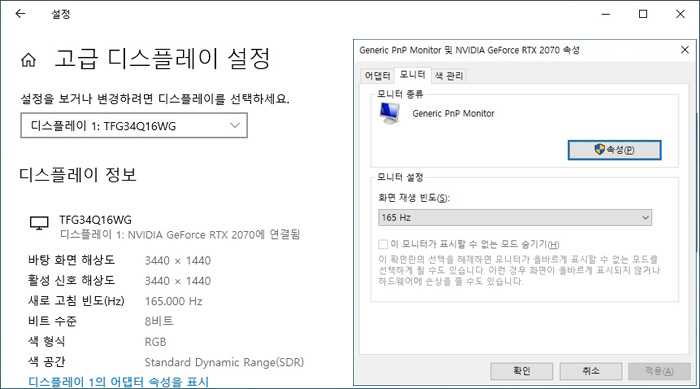This screenshot has width=700, height=389.
Task: Click the connected-to RTX 2070 subtitle text
Action: [x=180, y=234]
